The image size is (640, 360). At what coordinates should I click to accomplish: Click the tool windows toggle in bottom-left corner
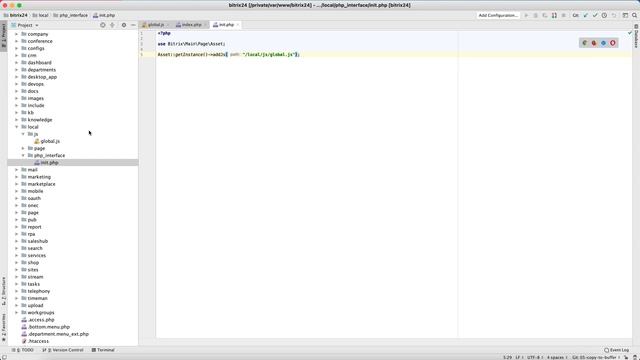(4, 357)
